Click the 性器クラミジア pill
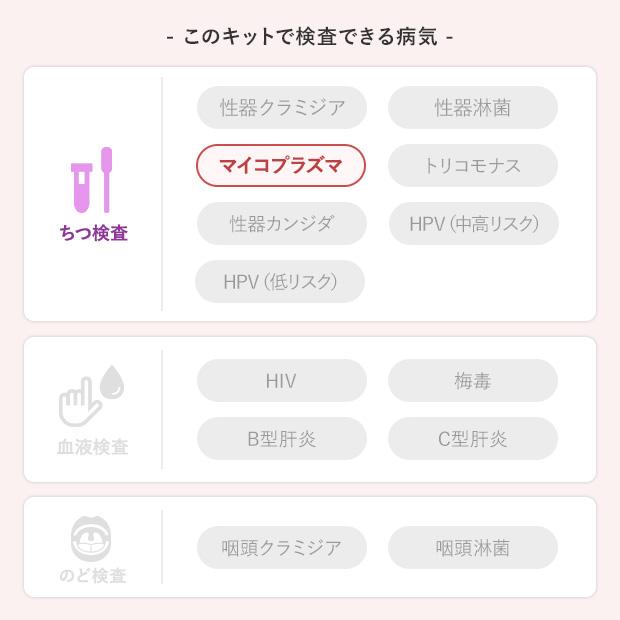620x620 pixels. coord(282,108)
